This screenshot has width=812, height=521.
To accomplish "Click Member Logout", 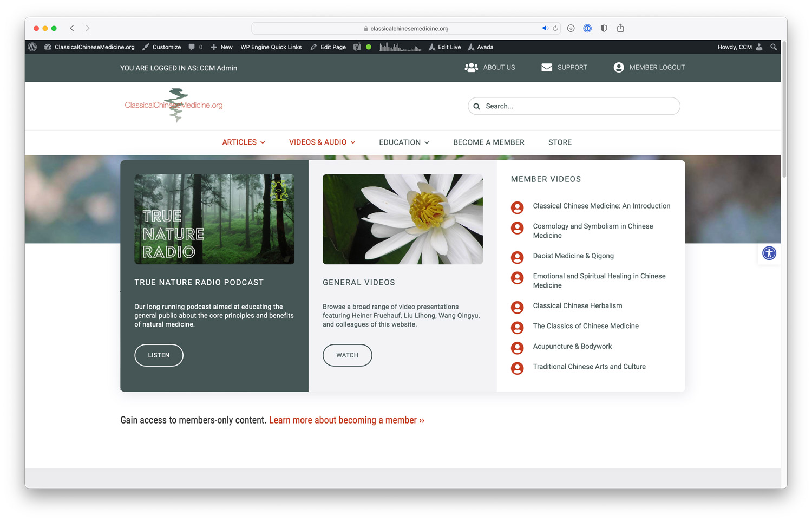I will (x=649, y=68).
